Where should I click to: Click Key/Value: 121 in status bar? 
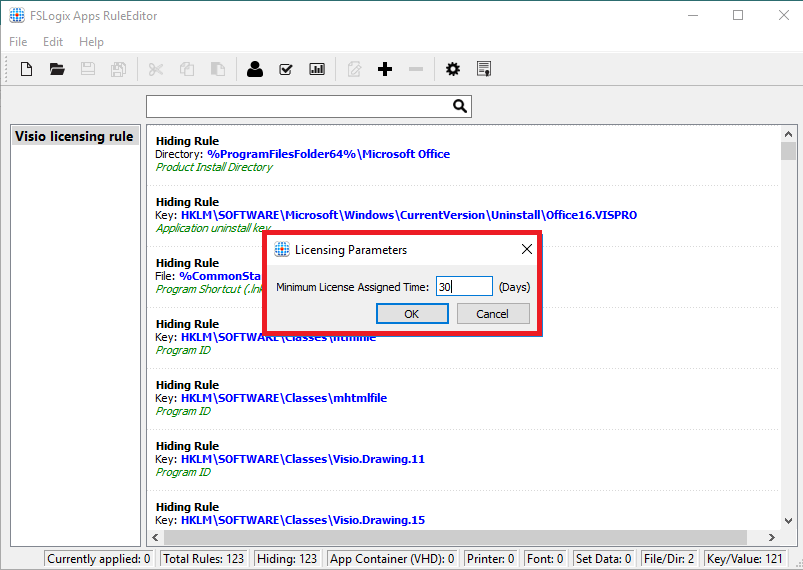tap(745, 559)
